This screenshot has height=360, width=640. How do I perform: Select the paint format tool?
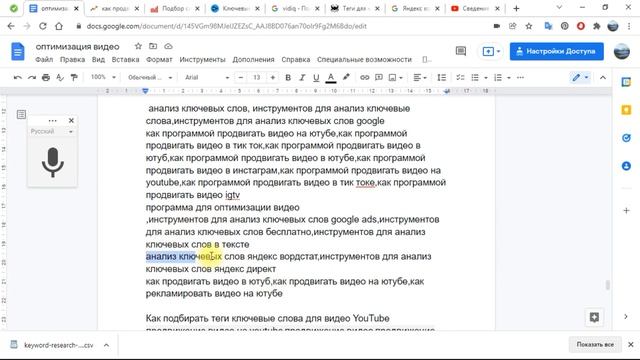pyautogui.click(x=74, y=78)
